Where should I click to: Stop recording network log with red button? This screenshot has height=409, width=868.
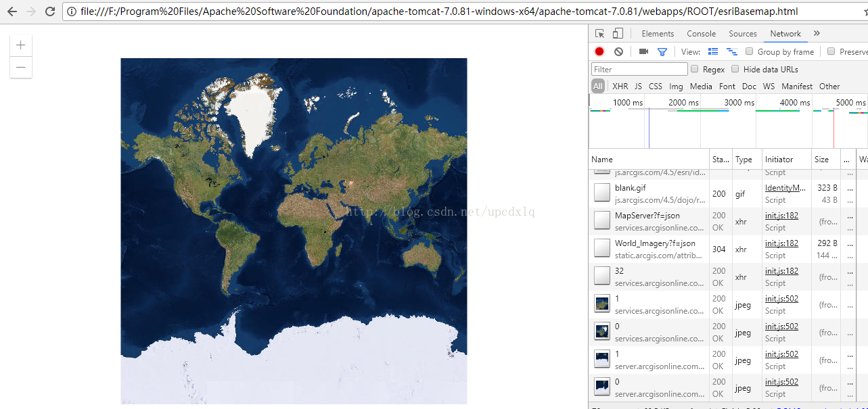(599, 51)
